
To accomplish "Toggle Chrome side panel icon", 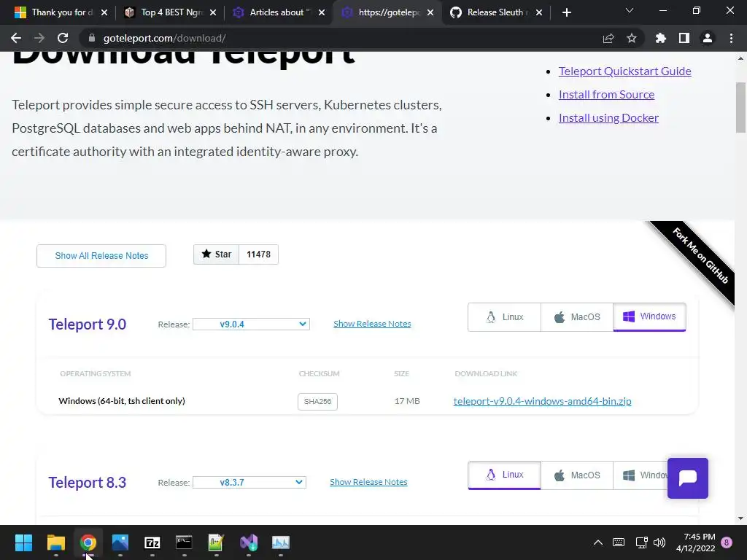I will (684, 38).
